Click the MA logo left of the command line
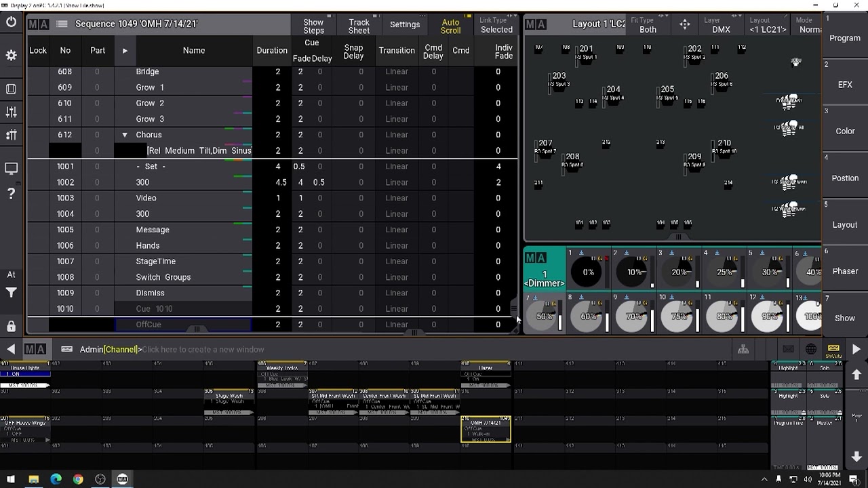868x488 pixels. pos(35,349)
